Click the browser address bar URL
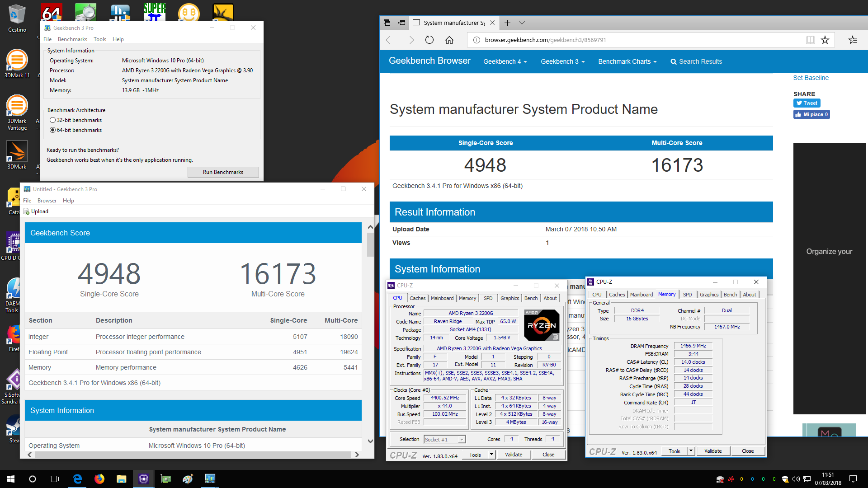Screen dimensions: 868x488 click(545, 40)
